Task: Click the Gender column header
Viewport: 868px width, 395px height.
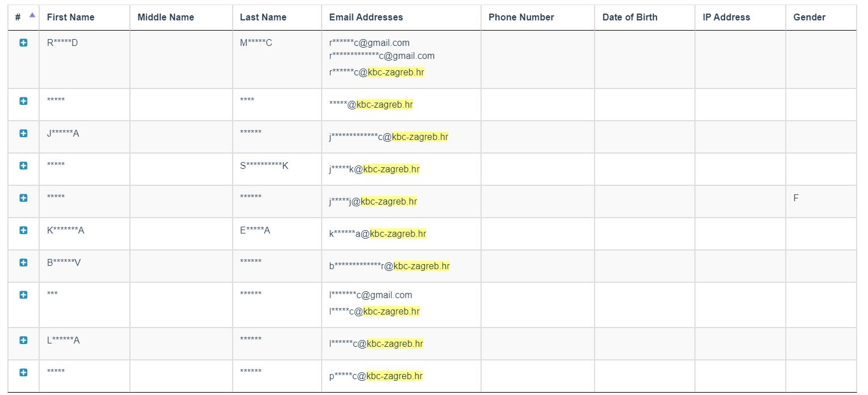Action: click(809, 17)
